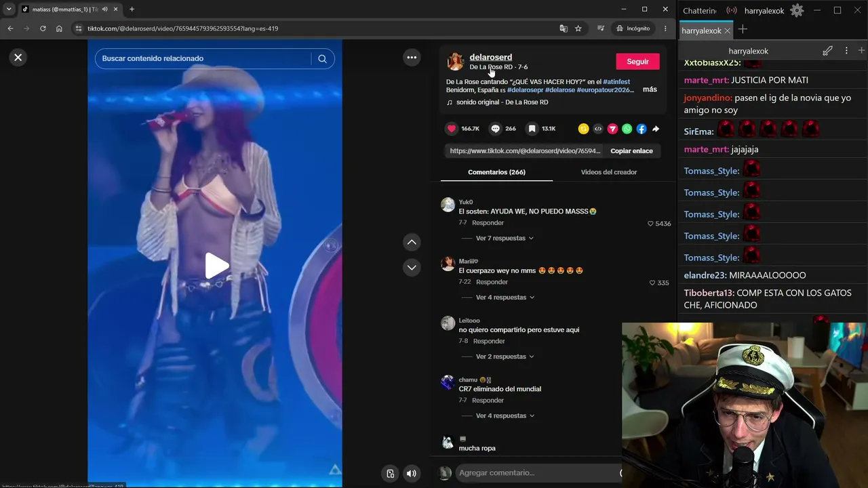
Task: Go back in browser history
Action: click(10, 28)
